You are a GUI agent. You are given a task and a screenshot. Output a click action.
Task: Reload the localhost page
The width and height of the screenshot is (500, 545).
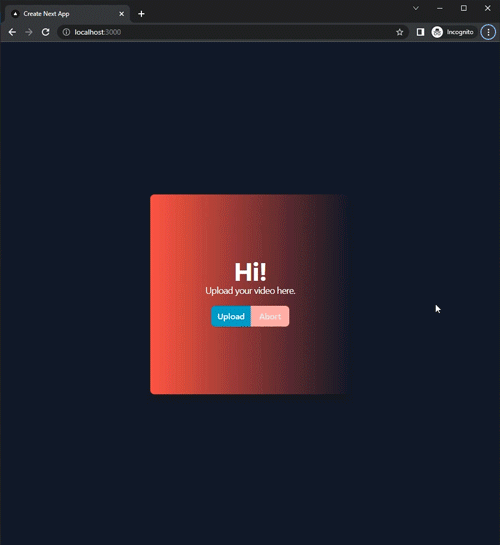[x=46, y=32]
